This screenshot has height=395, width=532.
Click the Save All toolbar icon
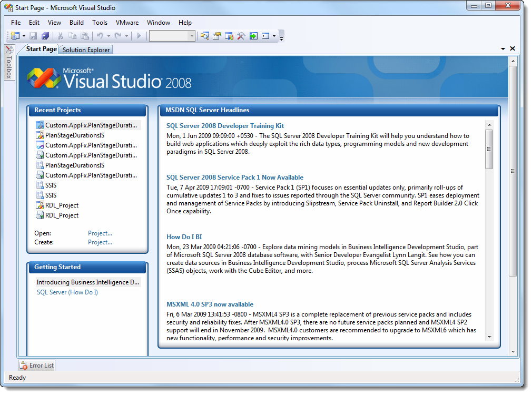point(45,36)
